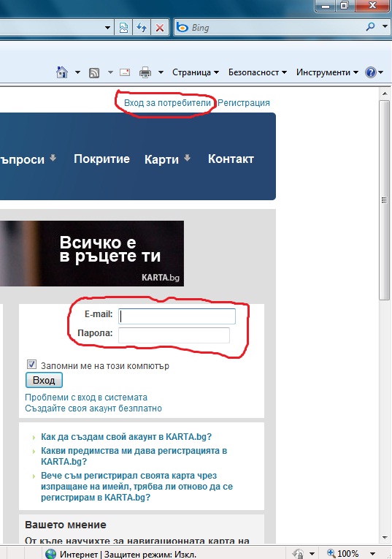Open the Покритие navigation item
Image resolution: width=392 pixels, height=559 pixels.
(x=101, y=159)
